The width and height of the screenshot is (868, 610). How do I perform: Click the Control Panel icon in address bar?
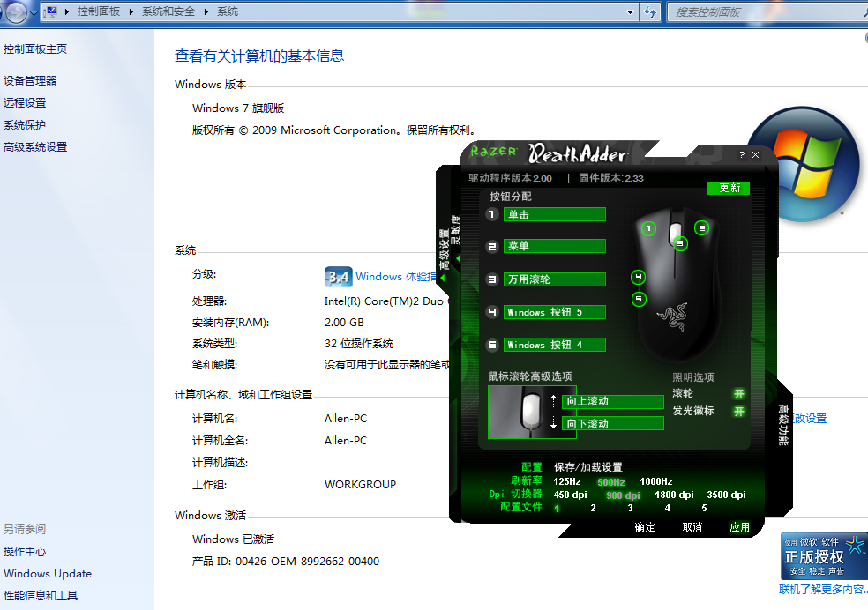pos(51,11)
